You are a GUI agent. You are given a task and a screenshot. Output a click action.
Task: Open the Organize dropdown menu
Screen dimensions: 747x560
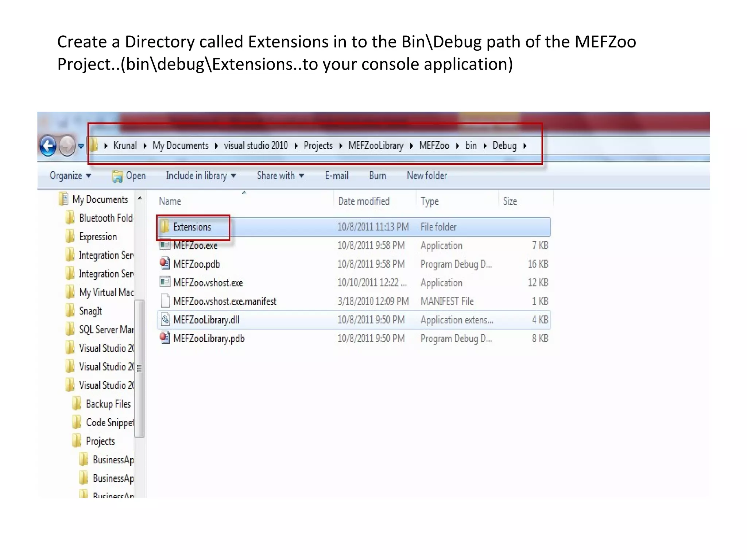point(70,176)
